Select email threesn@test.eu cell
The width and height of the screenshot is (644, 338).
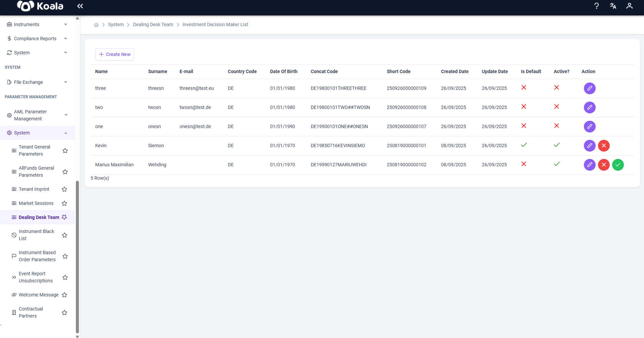196,89
